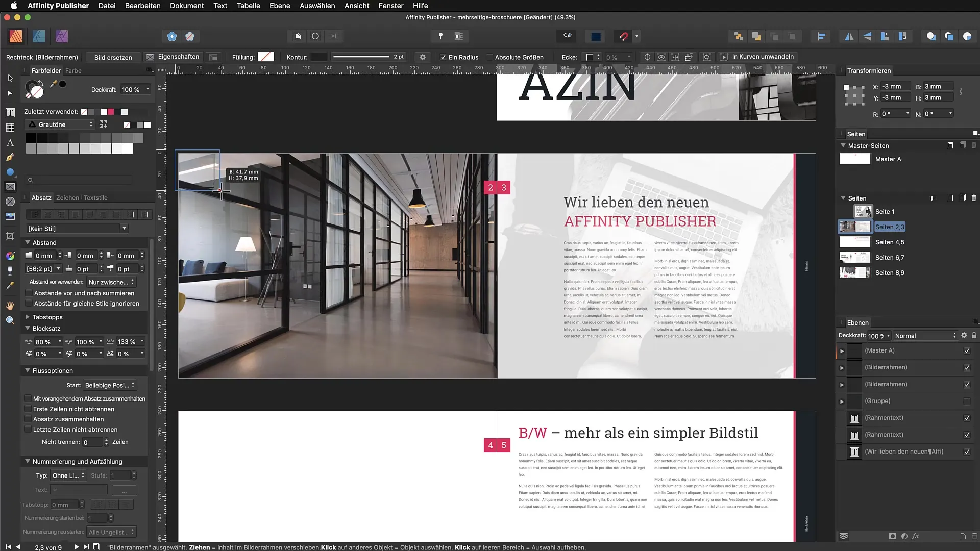Click the Kontur stroke color swatch
Screen dimensions: 980x551
319,57
